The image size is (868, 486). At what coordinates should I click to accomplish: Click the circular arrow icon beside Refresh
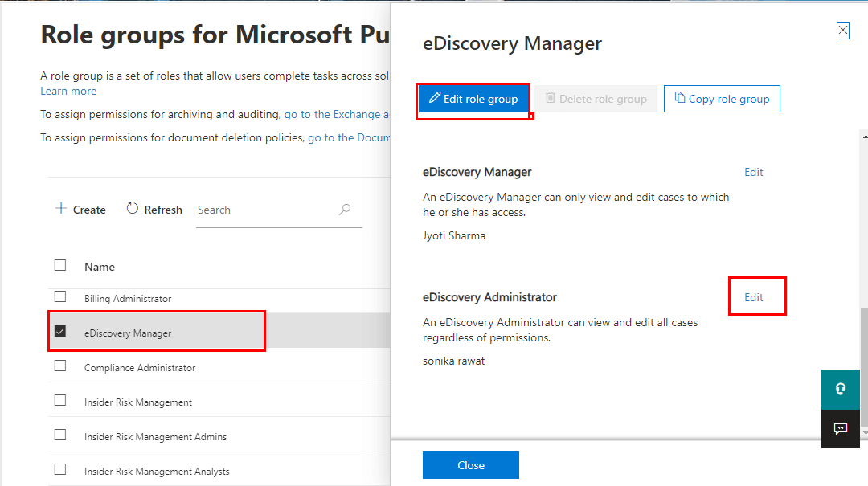tap(133, 209)
